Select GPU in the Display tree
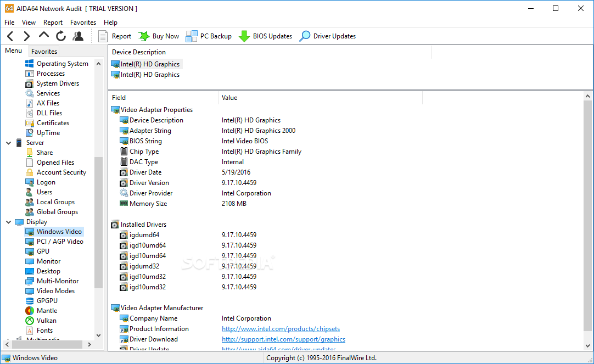The image size is (594, 364). pos(37,251)
